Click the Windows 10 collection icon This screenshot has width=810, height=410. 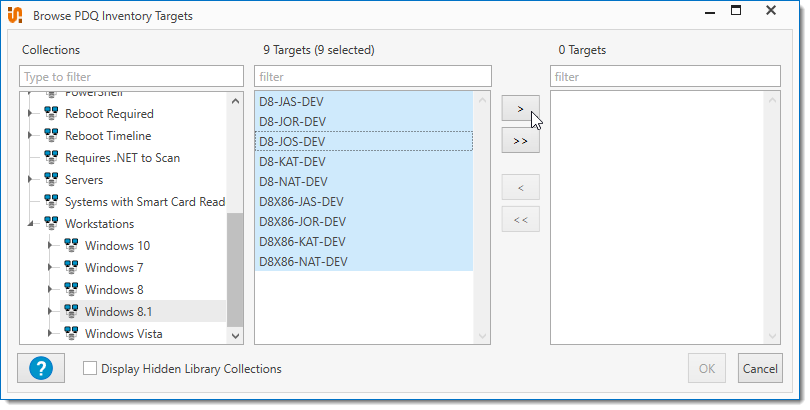71,246
